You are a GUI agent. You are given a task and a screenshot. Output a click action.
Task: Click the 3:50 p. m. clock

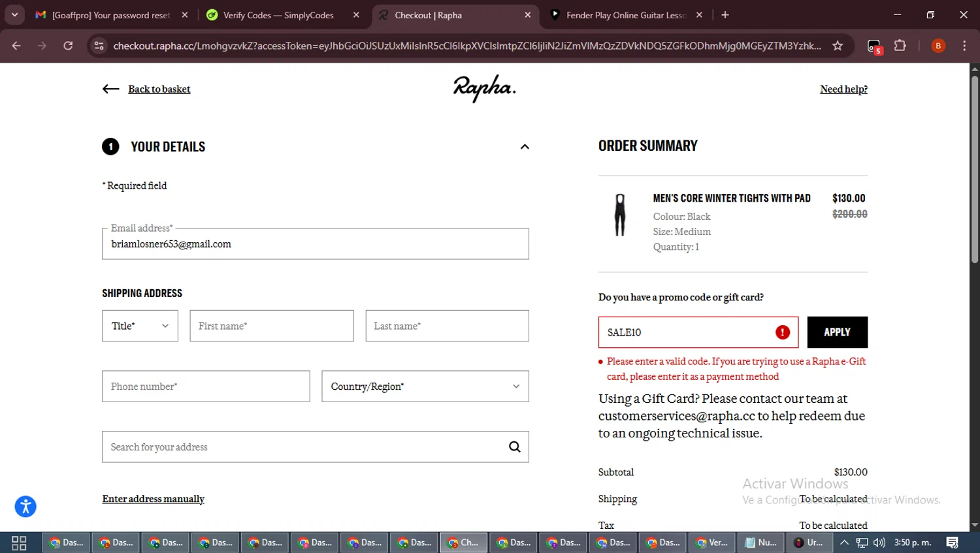[x=913, y=543]
